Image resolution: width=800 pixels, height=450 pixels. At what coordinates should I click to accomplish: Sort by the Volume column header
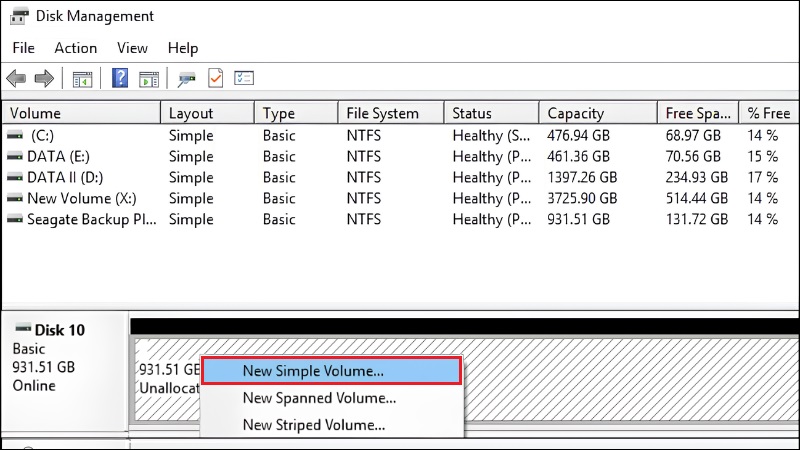pos(82,113)
